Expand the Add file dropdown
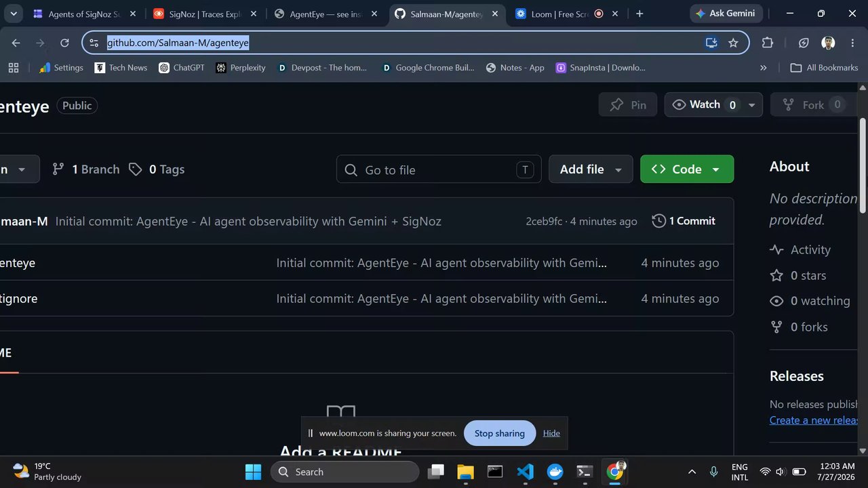 pyautogui.click(x=591, y=169)
